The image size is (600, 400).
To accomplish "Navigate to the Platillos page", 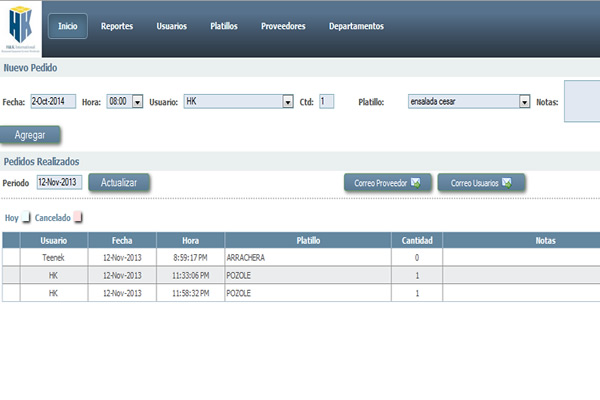I will click(224, 26).
